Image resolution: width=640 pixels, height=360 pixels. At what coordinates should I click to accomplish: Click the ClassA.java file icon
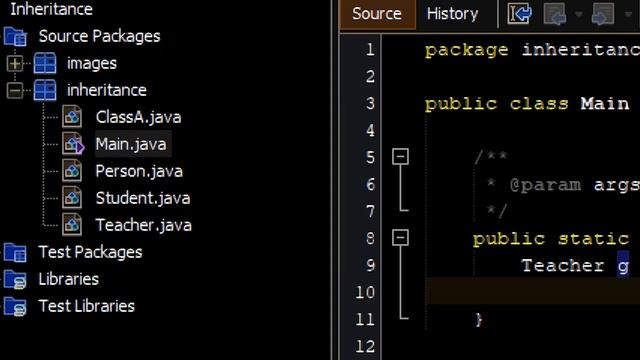(72, 117)
